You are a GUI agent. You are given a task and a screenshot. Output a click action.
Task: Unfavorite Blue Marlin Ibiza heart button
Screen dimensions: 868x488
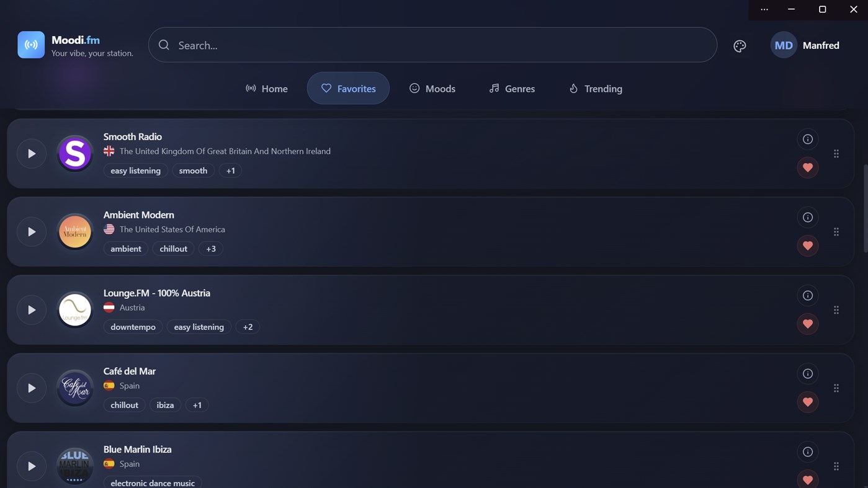pyautogui.click(x=808, y=479)
